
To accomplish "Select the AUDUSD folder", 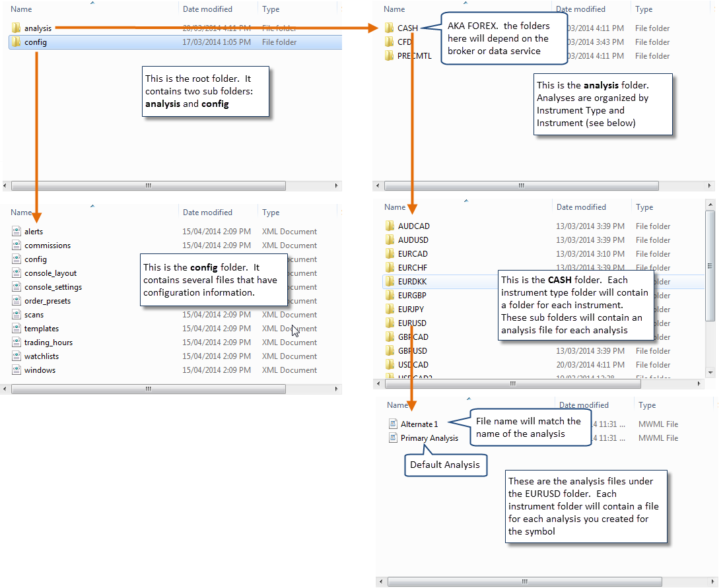I will click(x=413, y=240).
